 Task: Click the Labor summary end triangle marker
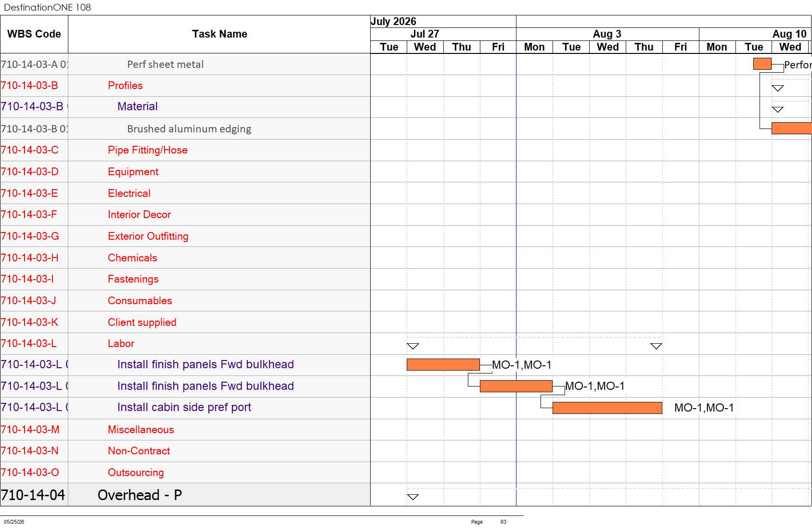coord(656,346)
